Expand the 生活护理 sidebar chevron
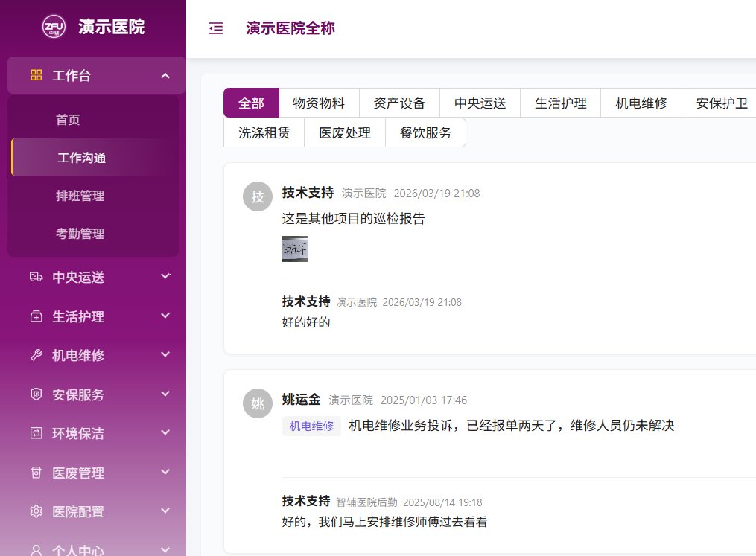Image resolution: width=756 pixels, height=556 pixels. click(165, 316)
